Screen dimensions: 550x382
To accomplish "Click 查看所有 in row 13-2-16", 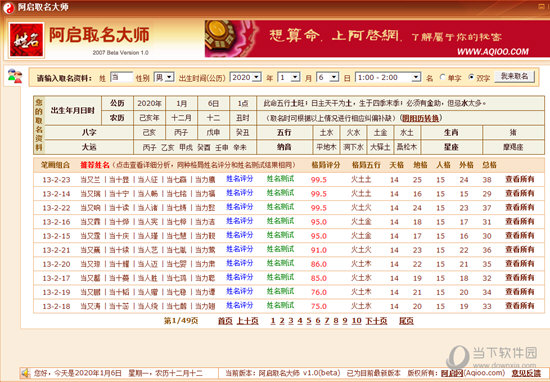I will tap(519, 221).
